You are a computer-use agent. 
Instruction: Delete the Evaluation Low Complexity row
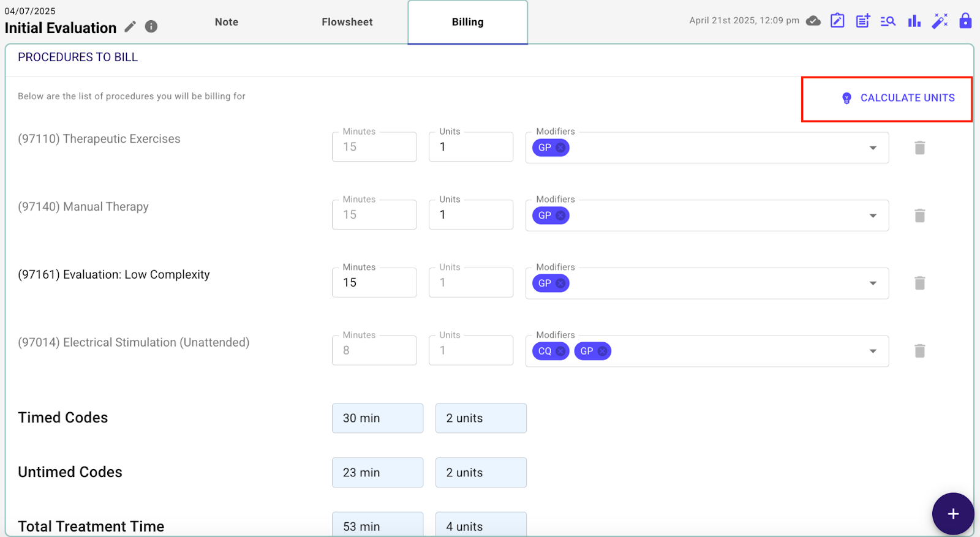(919, 283)
